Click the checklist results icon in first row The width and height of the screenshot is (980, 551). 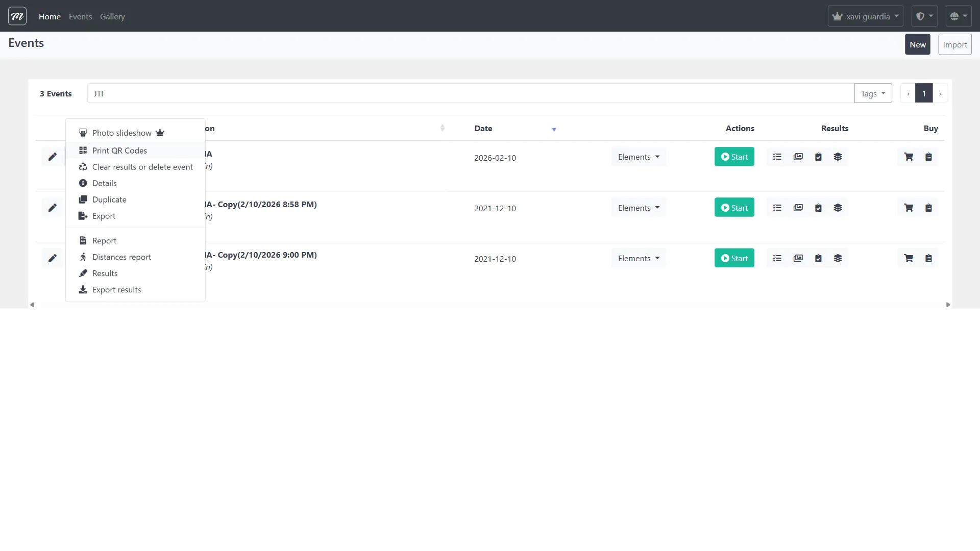click(x=777, y=157)
